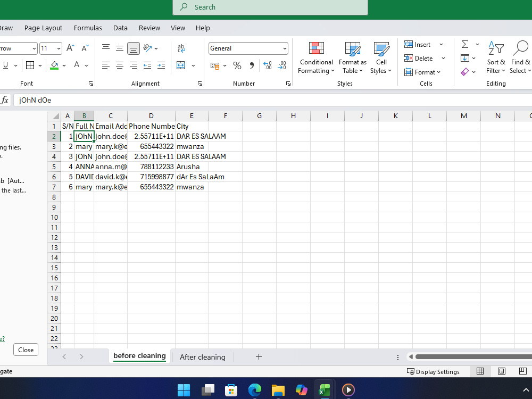
Task: Toggle Underline formatting
Action: 5,65
